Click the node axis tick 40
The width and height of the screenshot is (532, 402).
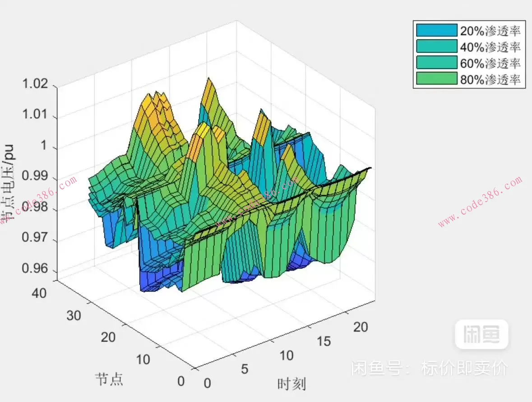pyautogui.click(x=39, y=293)
